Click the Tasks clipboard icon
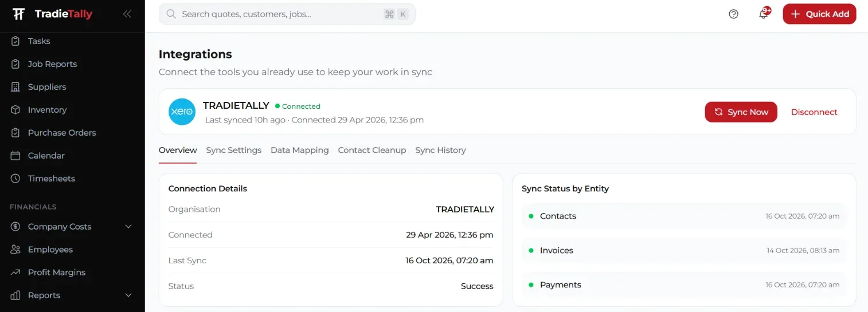This screenshot has width=868, height=312. (16, 41)
